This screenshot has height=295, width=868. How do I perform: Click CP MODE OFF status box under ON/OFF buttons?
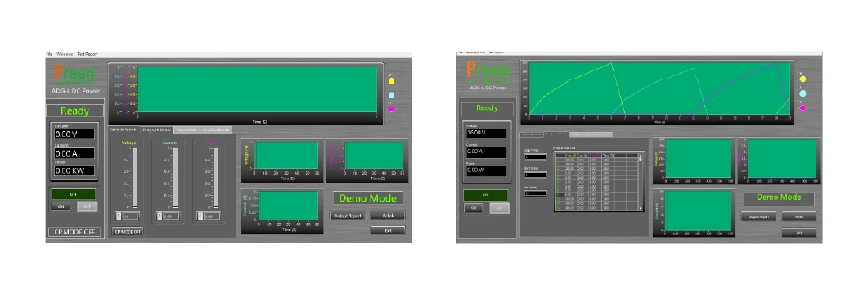[74, 232]
